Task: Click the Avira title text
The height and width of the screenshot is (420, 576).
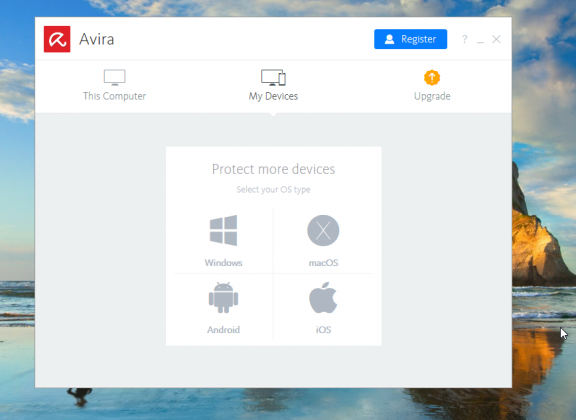Action: [97, 39]
